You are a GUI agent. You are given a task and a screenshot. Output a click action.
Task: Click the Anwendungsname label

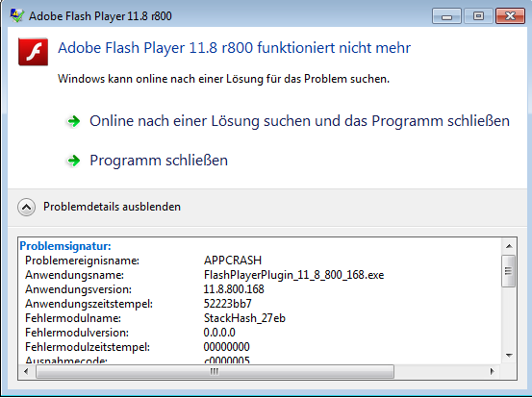click(x=74, y=275)
